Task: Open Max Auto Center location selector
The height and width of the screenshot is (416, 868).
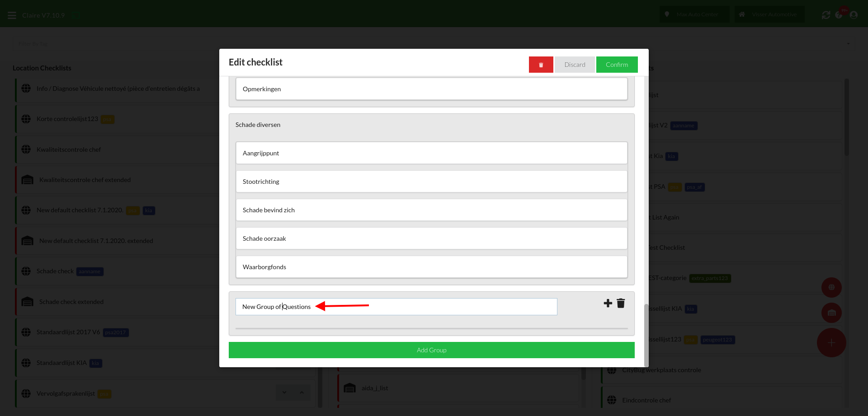Action: (x=694, y=14)
